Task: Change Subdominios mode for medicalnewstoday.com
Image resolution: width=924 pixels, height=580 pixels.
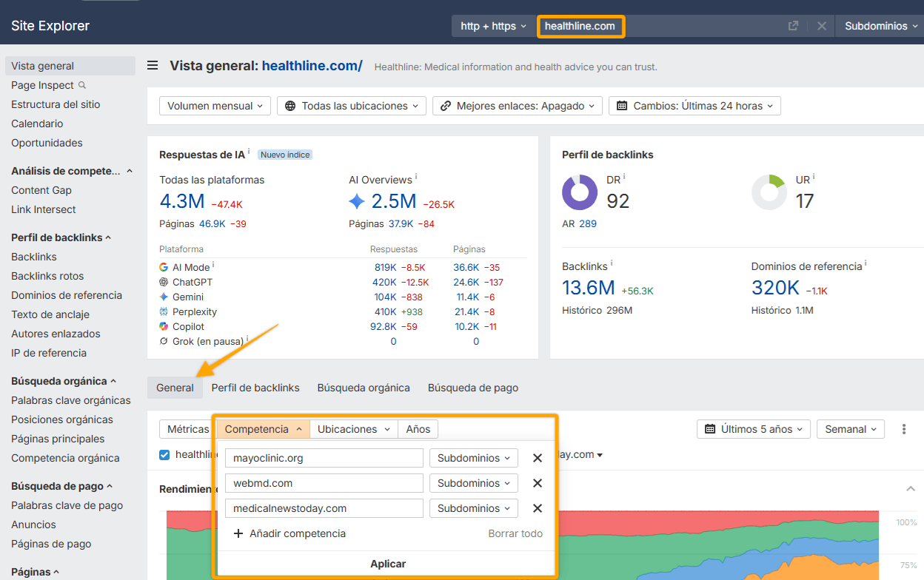Action: click(x=473, y=508)
